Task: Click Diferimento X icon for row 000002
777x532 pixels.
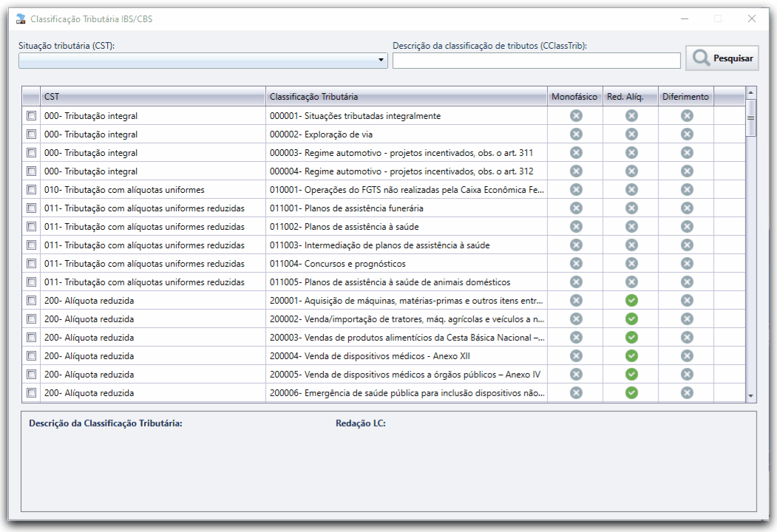Action: pyautogui.click(x=687, y=134)
